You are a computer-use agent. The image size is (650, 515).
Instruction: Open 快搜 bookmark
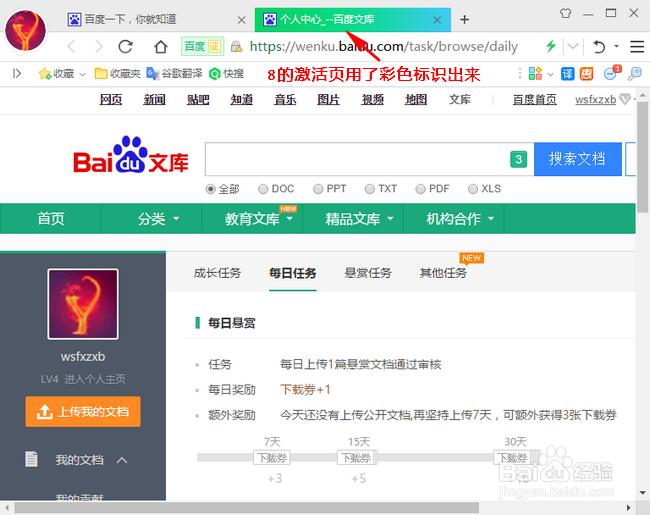point(226,74)
